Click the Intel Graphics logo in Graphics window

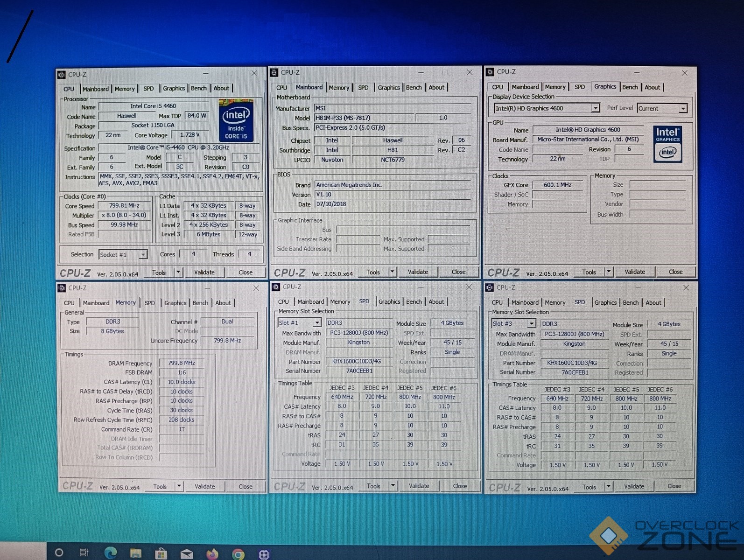(667, 144)
